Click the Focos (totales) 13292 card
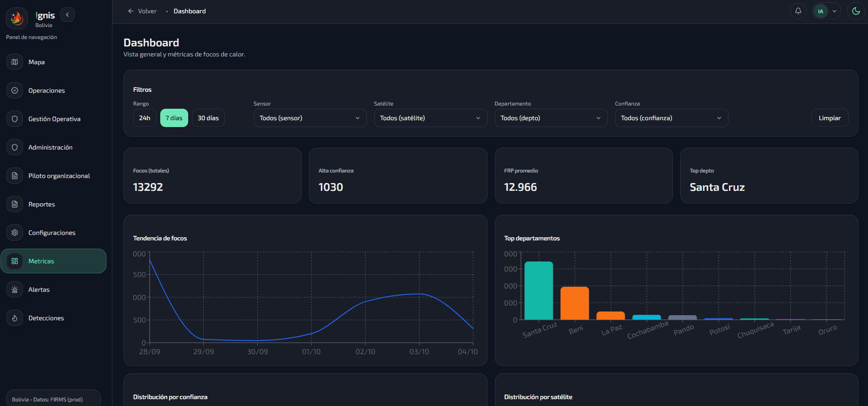868x406 pixels. click(x=213, y=176)
